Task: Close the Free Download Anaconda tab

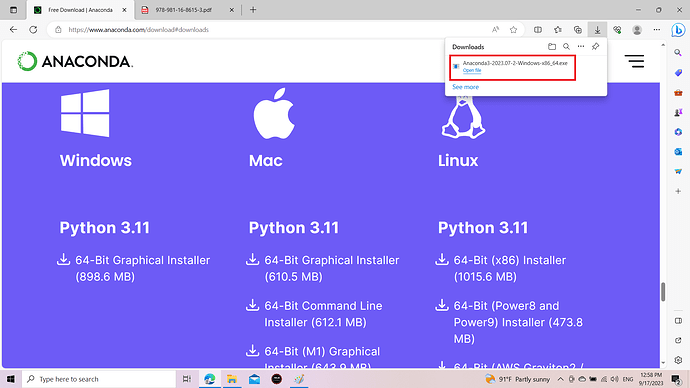Action: (125, 10)
